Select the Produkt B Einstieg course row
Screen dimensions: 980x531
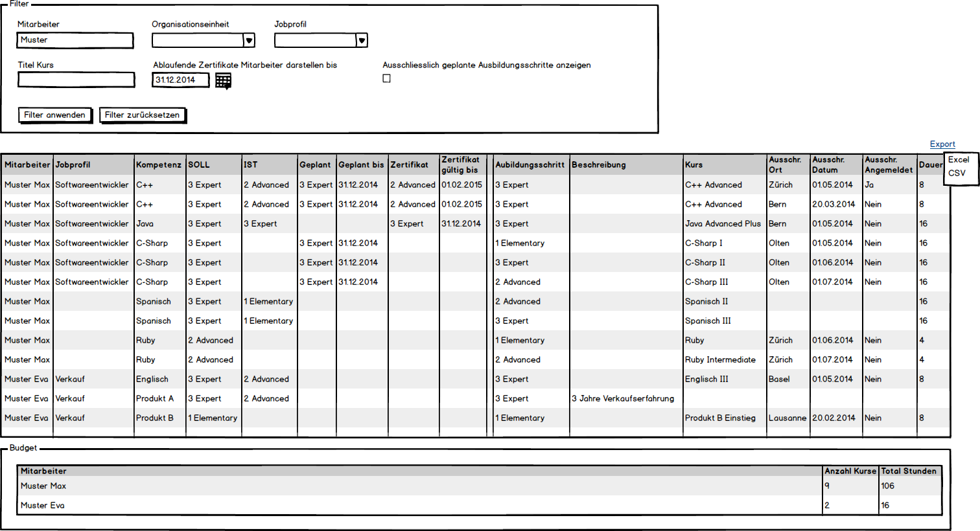tap(720, 418)
